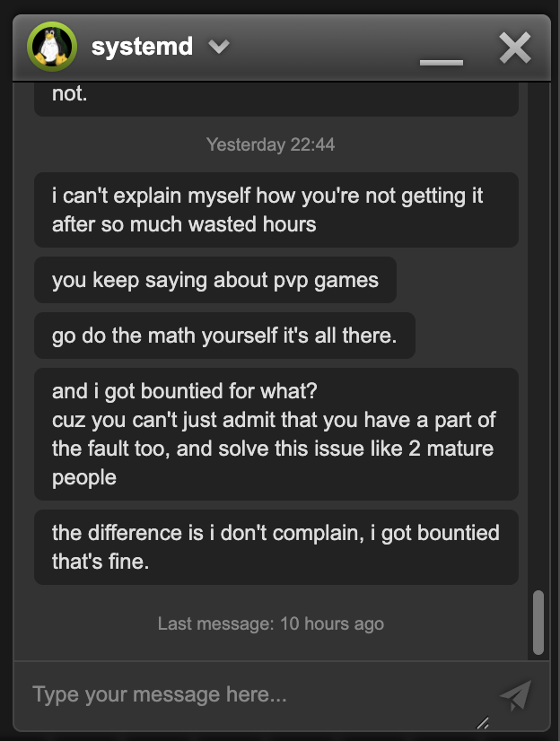Expand the chevron next to systemd

pyautogui.click(x=219, y=47)
